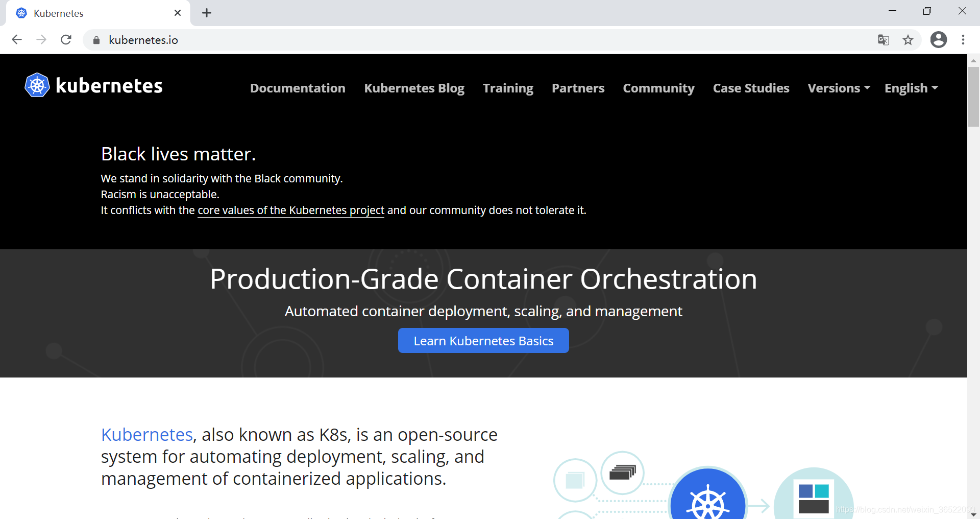Click the kubernetes wordmark in header
Viewport: 980px width, 519px height.
pos(109,86)
